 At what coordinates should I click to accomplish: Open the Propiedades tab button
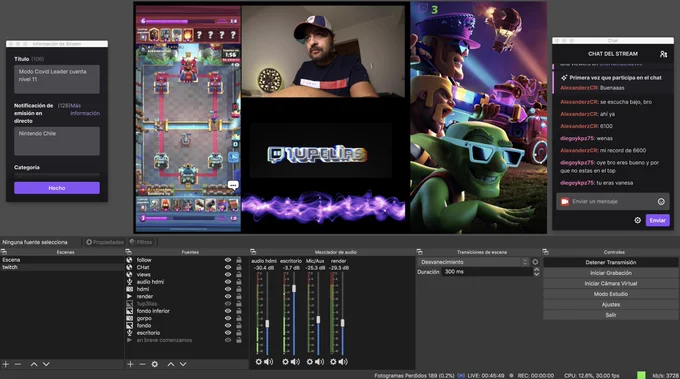point(105,242)
